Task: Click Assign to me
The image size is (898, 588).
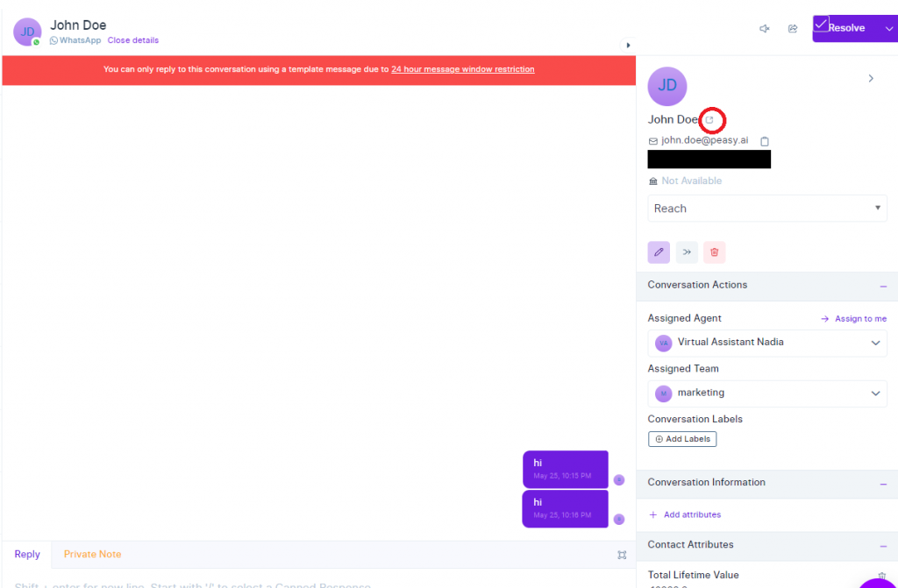Action: tap(854, 319)
